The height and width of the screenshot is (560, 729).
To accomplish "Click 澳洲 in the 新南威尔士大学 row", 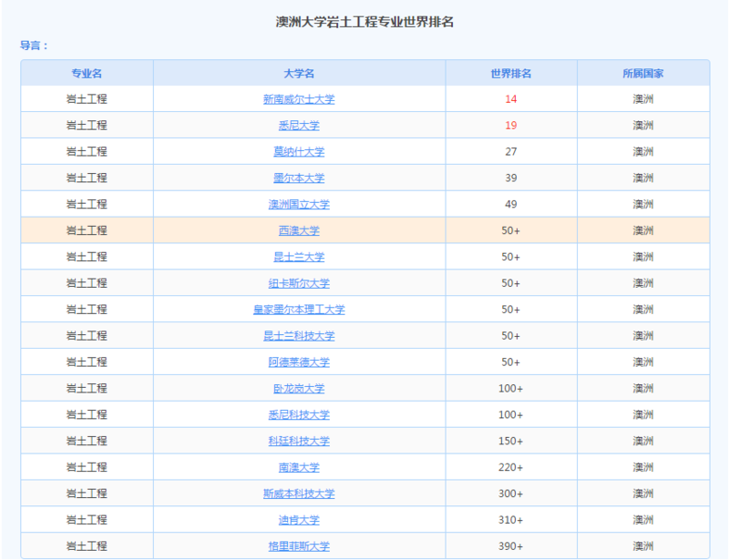I will pyautogui.click(x=643, y=99).
